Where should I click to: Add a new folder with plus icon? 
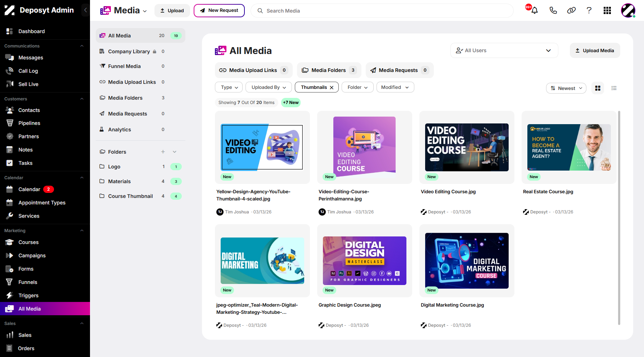[x=163, y=152]
